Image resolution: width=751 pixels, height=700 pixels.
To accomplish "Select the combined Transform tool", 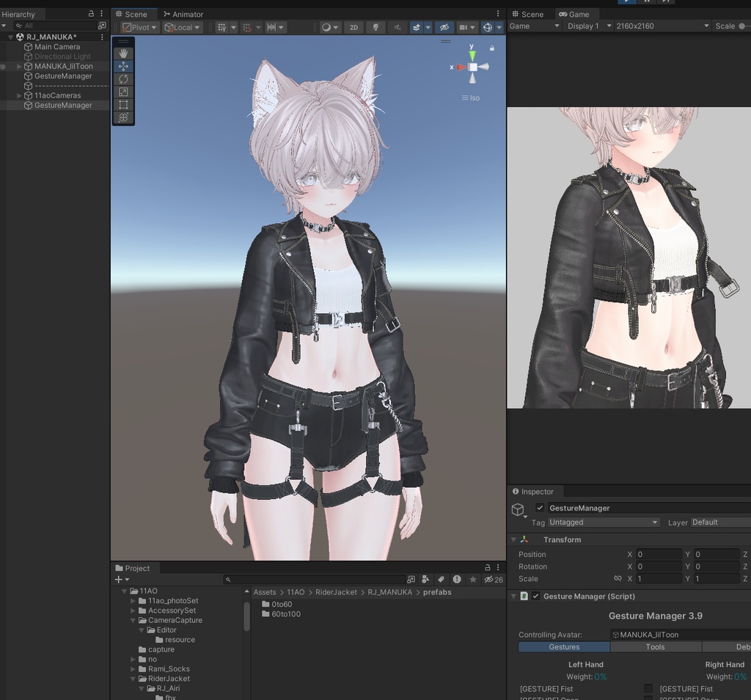I will [x=123, y=117].
